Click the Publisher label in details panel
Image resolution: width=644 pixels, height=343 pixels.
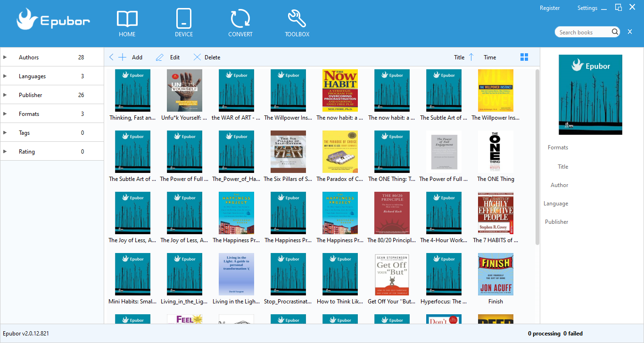[x=557, y=222]
